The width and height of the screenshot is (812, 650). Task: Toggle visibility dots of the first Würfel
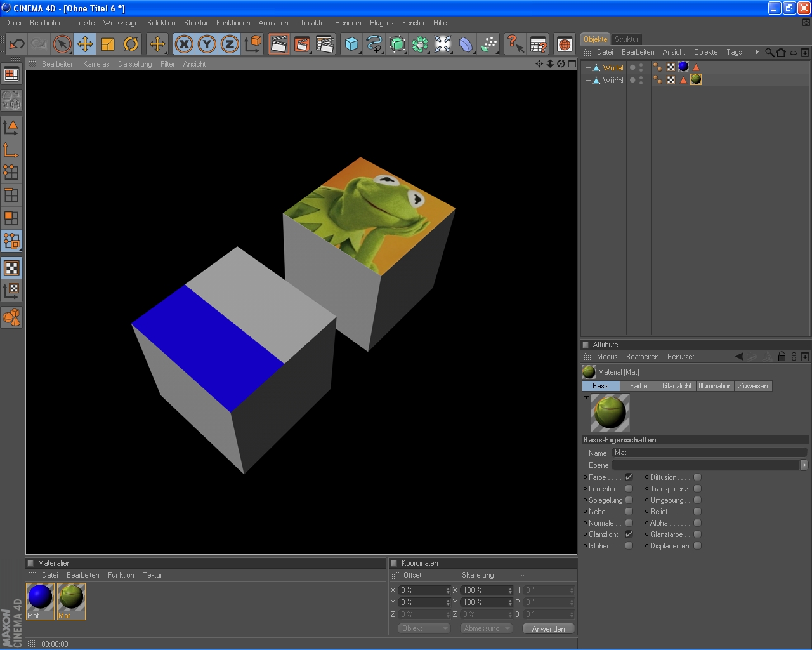641,67
